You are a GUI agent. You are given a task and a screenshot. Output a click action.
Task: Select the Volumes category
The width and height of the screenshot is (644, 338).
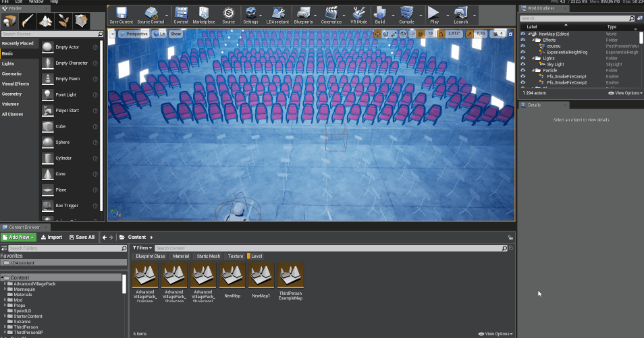10,105
